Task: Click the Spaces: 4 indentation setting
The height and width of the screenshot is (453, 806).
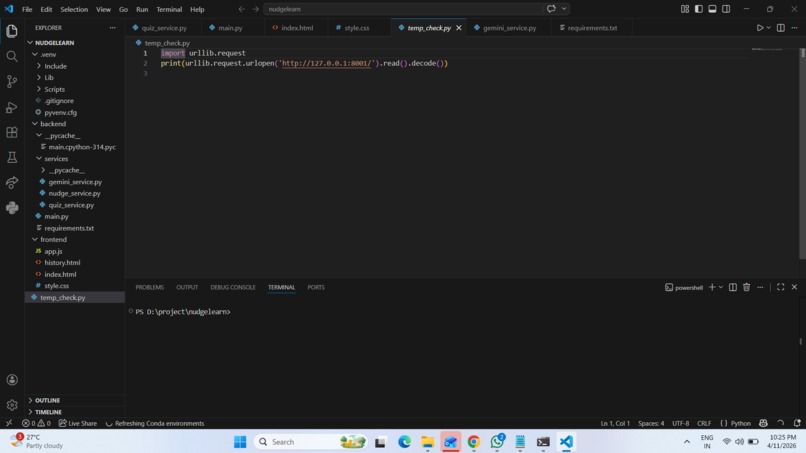Action: tap(651, 423)
